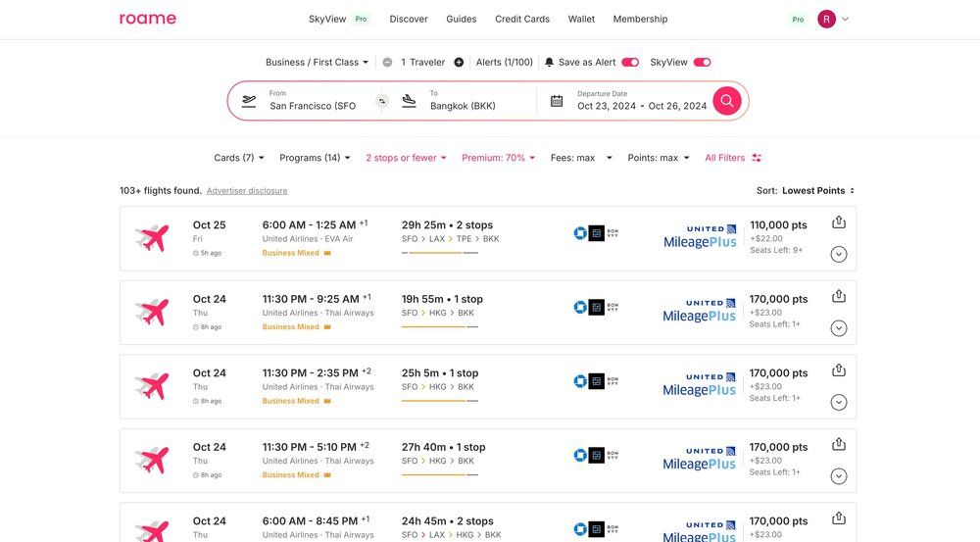Open Alerts (1/100)
Viewport: 980px width, 542px height.
pyautogui.click(x=505, y=63)
